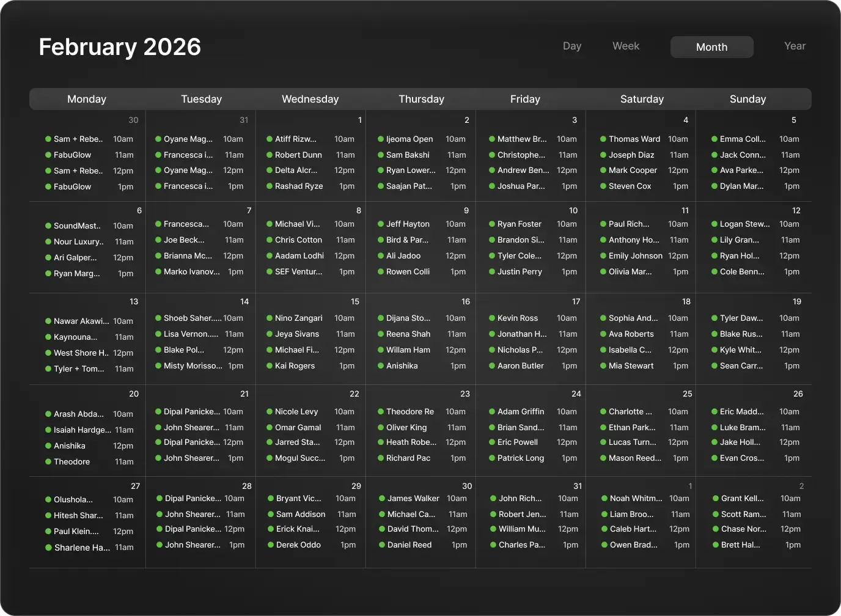
Task: Open the Ava Roberts 11am event
Action: 644,334
